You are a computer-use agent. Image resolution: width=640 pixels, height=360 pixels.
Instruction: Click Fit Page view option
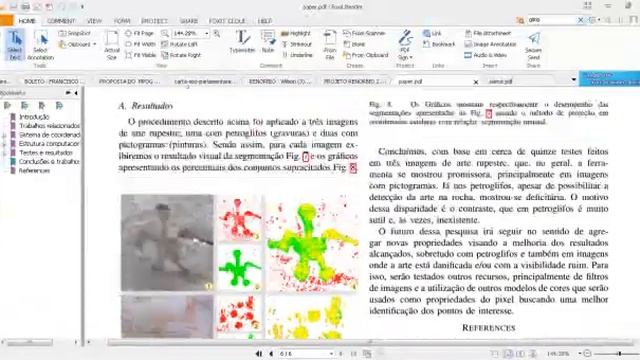(x=140, y=33)
